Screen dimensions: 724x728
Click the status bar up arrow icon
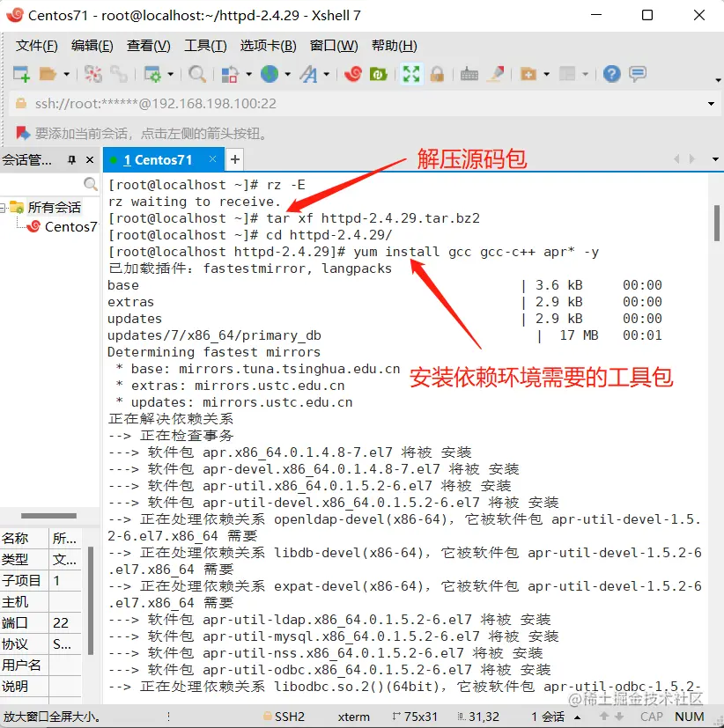604,717
